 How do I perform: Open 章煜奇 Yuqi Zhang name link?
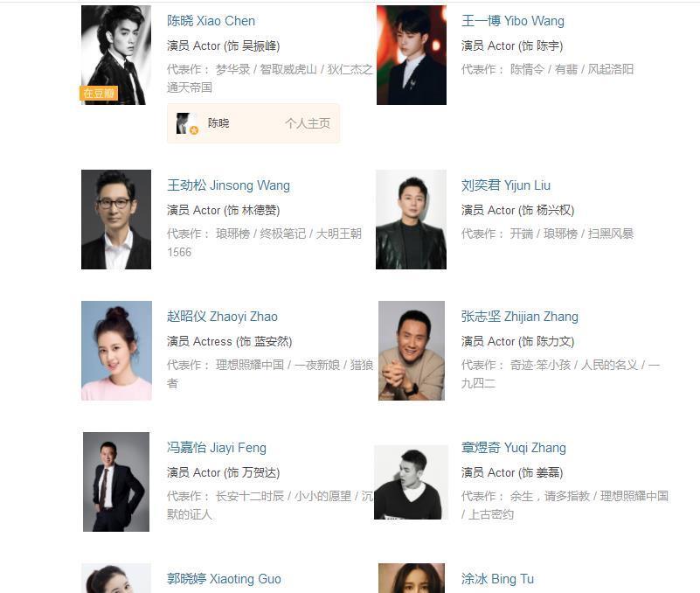pos(513,448)
